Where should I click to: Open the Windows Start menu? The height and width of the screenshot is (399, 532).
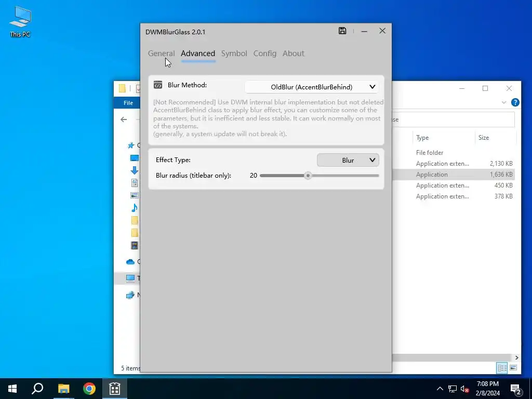pyautogui.click(x=12, y=389)
